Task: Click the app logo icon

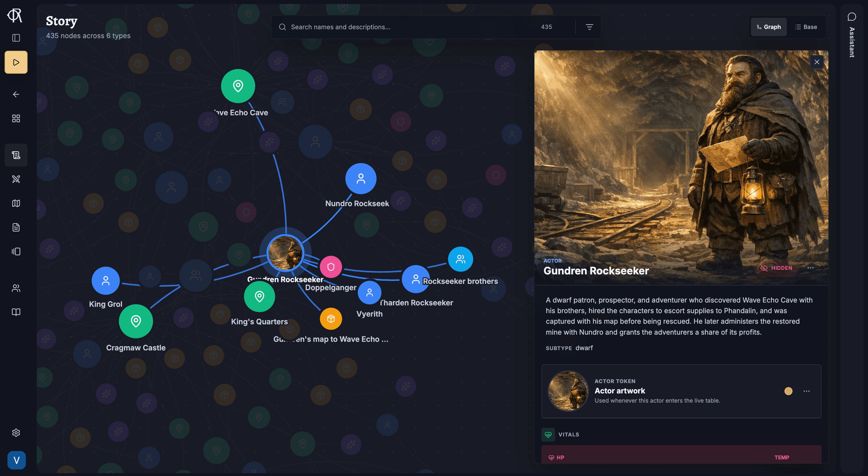Action: [15, 15]
